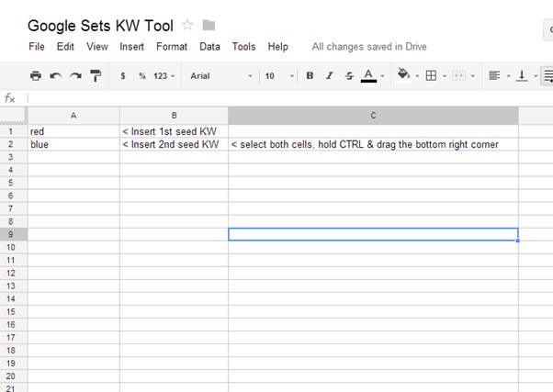
Task: Open the Arial font dropdown
Action: [221, 76]
